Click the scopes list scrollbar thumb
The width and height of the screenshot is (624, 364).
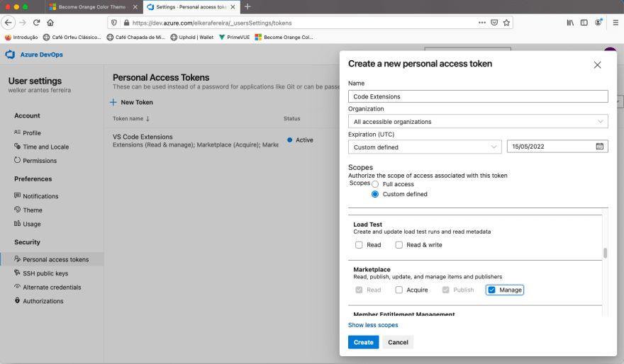[605, 253]
